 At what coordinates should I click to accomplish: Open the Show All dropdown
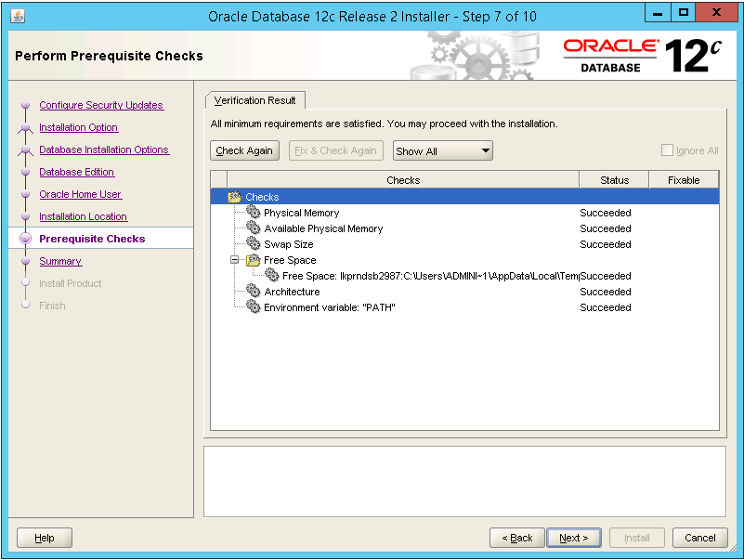(x=442, y=151)
